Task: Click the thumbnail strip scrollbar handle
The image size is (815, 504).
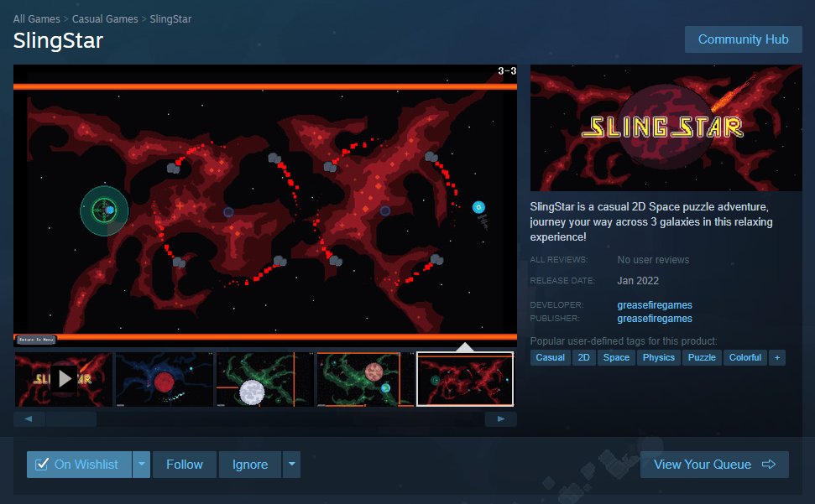Action: coord(71,418)
